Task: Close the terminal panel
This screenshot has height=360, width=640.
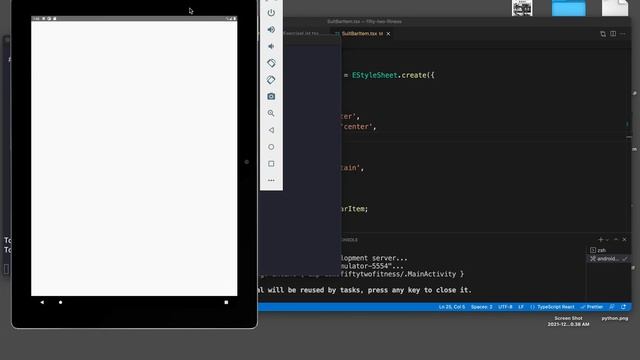Action: point(624,240)
